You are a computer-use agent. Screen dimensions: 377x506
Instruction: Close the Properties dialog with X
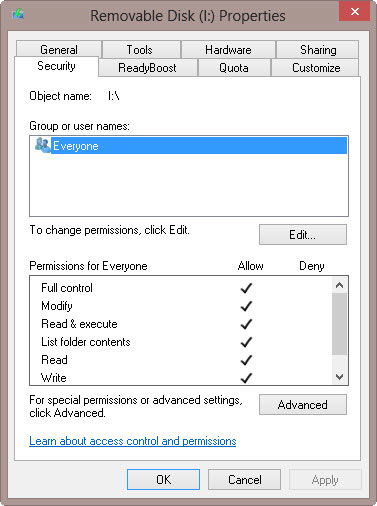pos(354,12)
